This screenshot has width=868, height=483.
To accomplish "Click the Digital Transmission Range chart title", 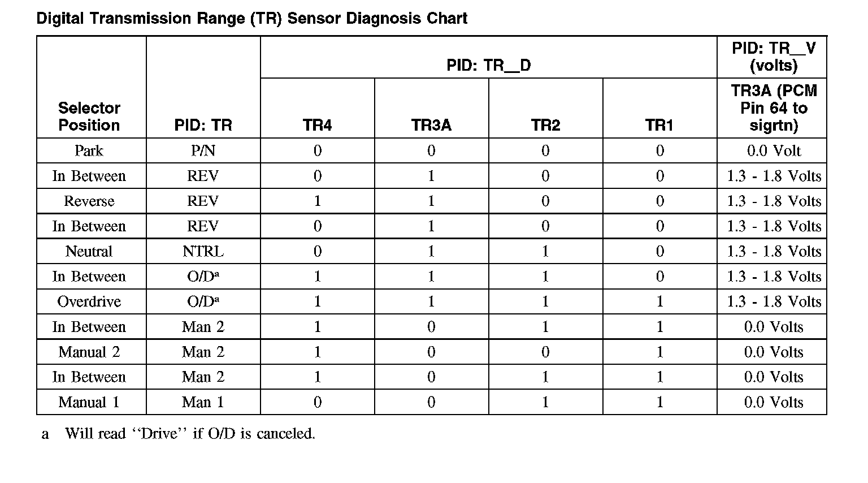I will (x=251, y=19).
